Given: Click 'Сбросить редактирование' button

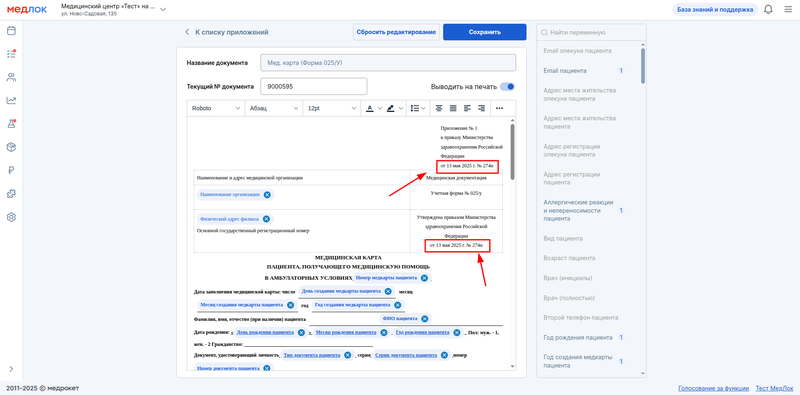Looking at the screenshot, I should 396,32.
